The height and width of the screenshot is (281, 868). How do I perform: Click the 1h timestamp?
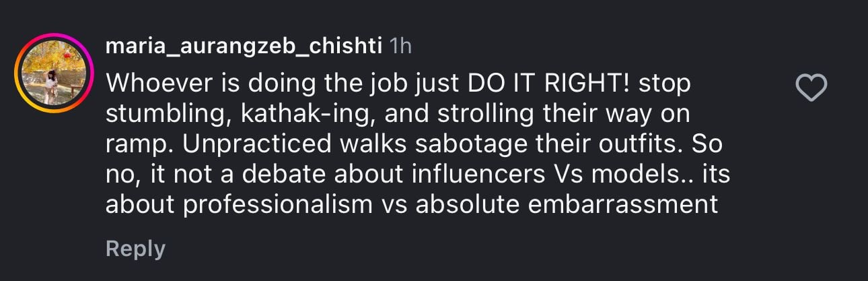pos(401,46)
